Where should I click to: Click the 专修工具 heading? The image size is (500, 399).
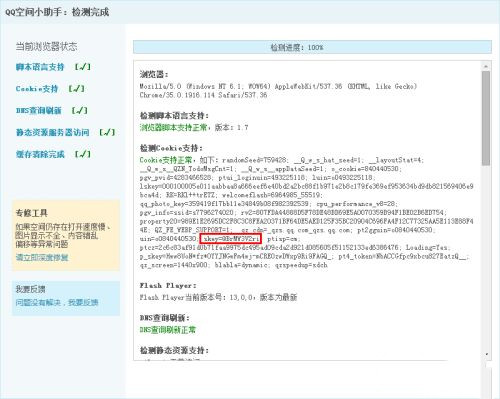click(x=31, y=213)
